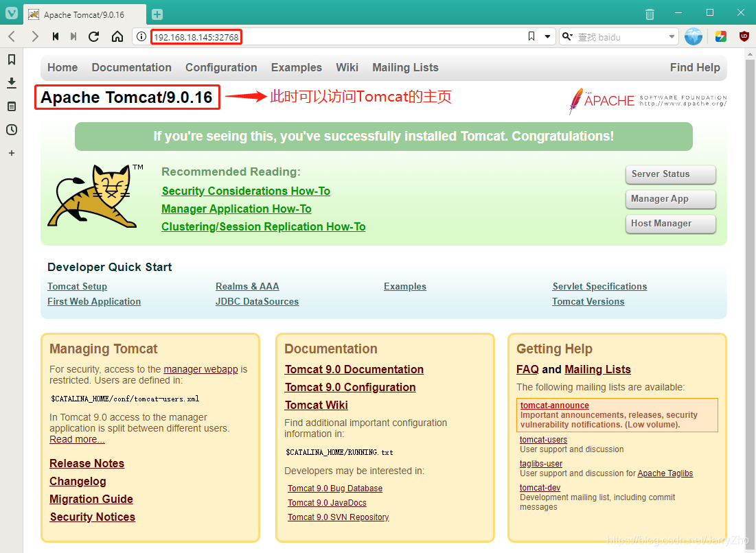This screenshot has width=756, height=553.
Task: Reload the current page
Action: pyautogui.click(x=94, y=36)
